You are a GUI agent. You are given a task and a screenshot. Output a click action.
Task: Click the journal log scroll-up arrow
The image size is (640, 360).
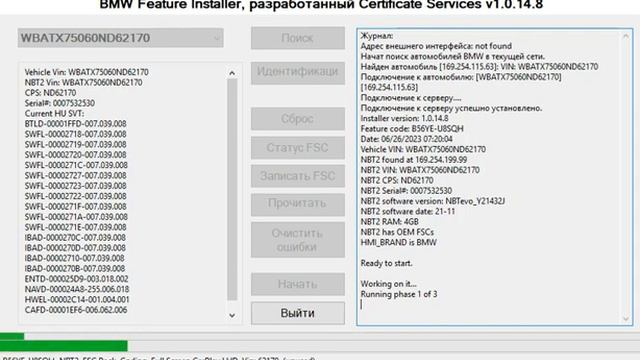coord(626,36)
